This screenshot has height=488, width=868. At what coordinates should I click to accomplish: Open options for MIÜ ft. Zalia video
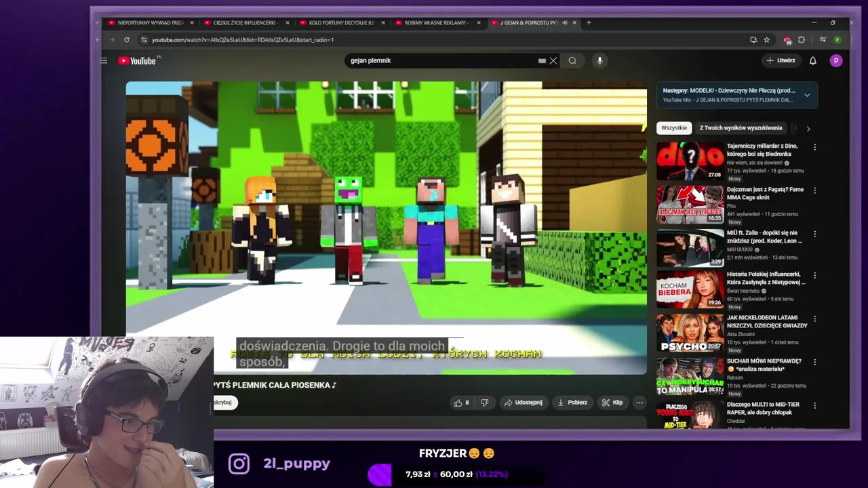[814, 234]
